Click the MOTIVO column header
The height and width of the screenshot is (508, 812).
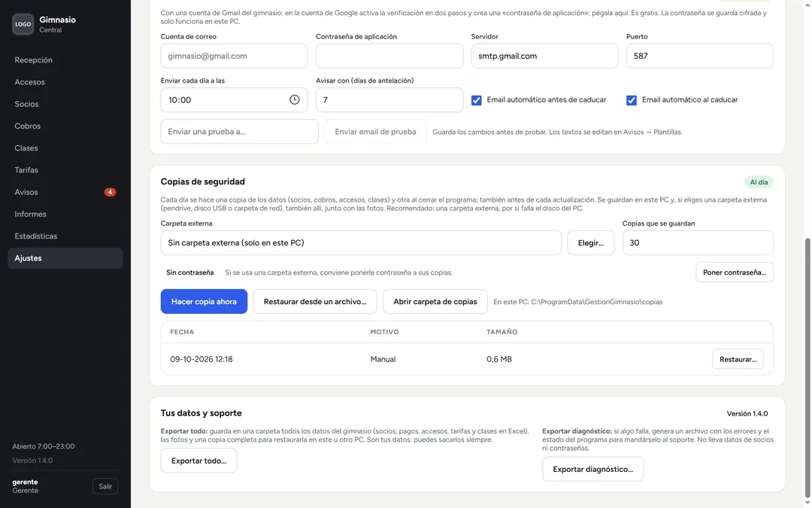[384, 332]
